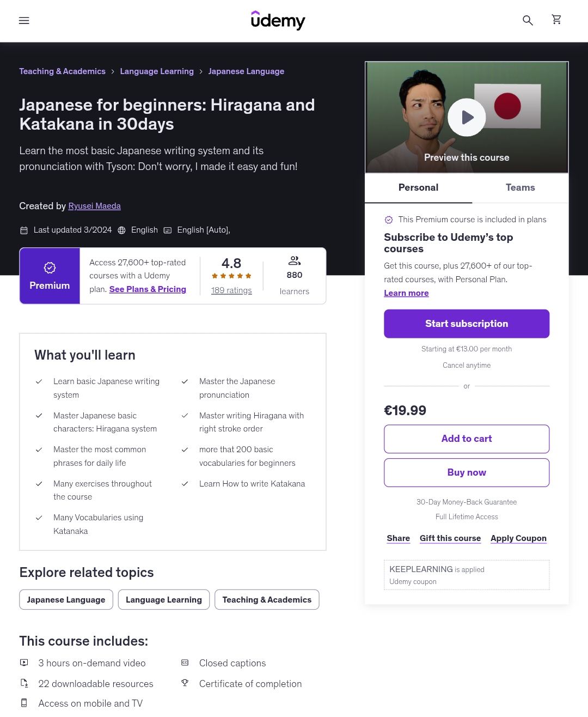Viewport: 588px width, 717px height.
Task: Gift this course to someone
Action: [450, 538]
